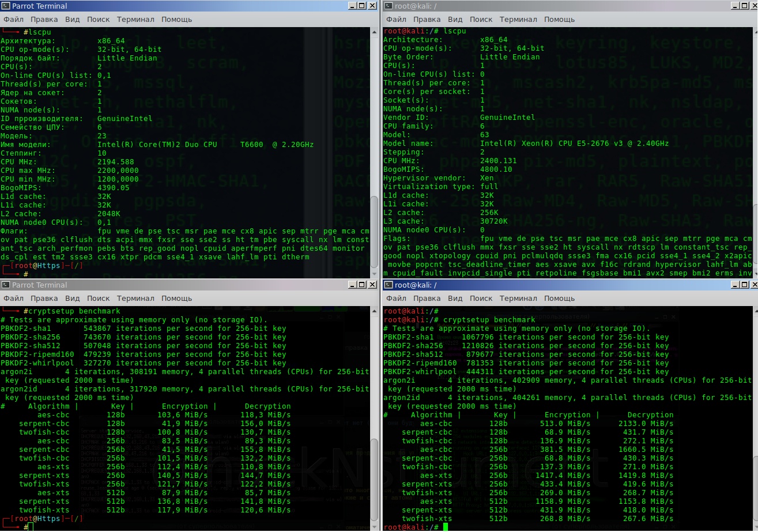
Task: Click the serpent-xts 256b row showing 140,5 MiB/s
Action: [154, 476]
